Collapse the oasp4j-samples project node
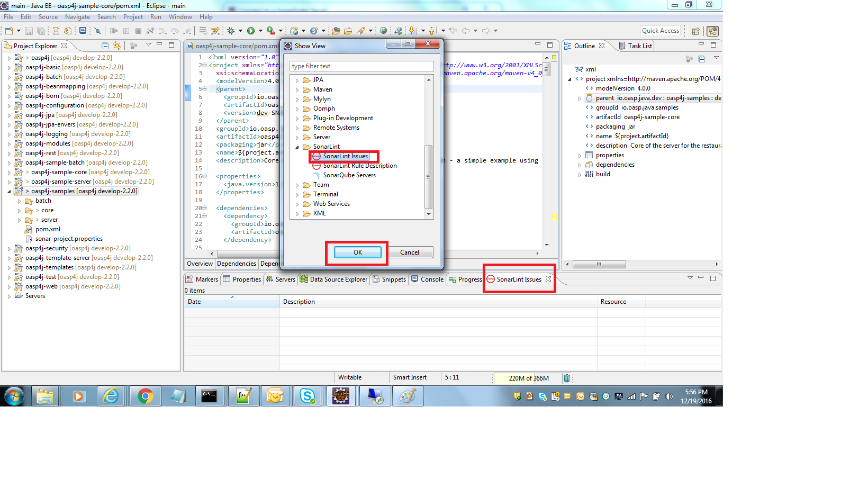Image resolution: width=868 pixels, height=488 pixels. coord(9,192)
